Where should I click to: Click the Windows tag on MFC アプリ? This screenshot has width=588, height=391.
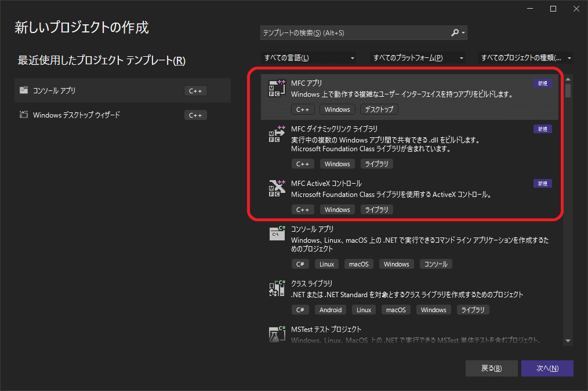(337, 109)
